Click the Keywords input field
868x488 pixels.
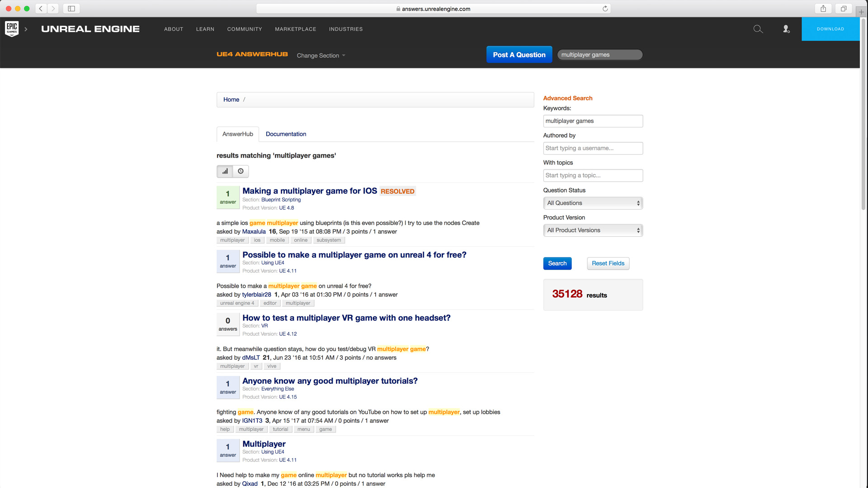coord(593,121)
